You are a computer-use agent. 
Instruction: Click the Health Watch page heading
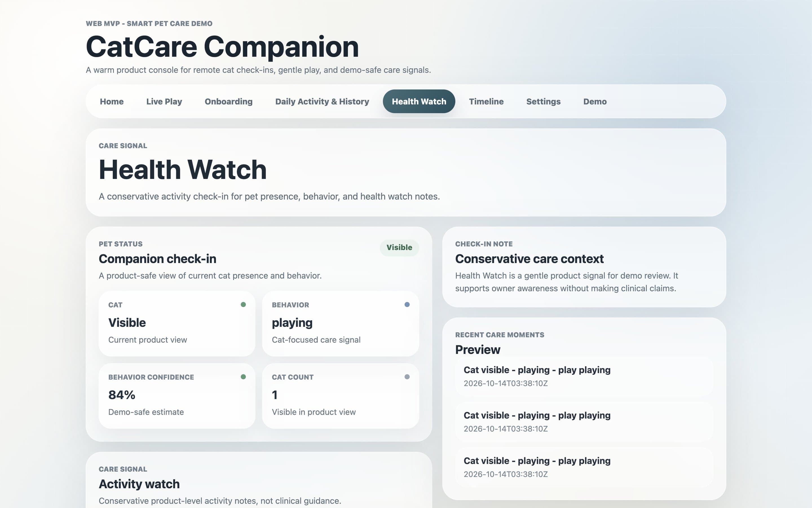pos(182,170)
